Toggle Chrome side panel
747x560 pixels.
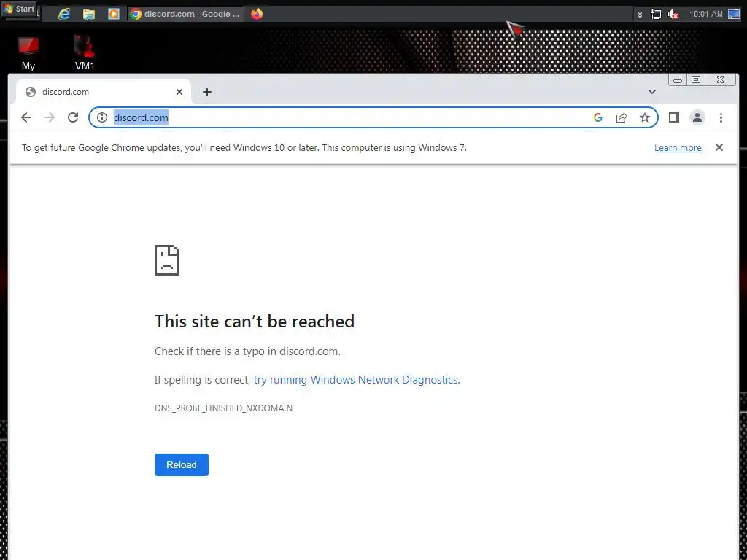pos(673,117)
